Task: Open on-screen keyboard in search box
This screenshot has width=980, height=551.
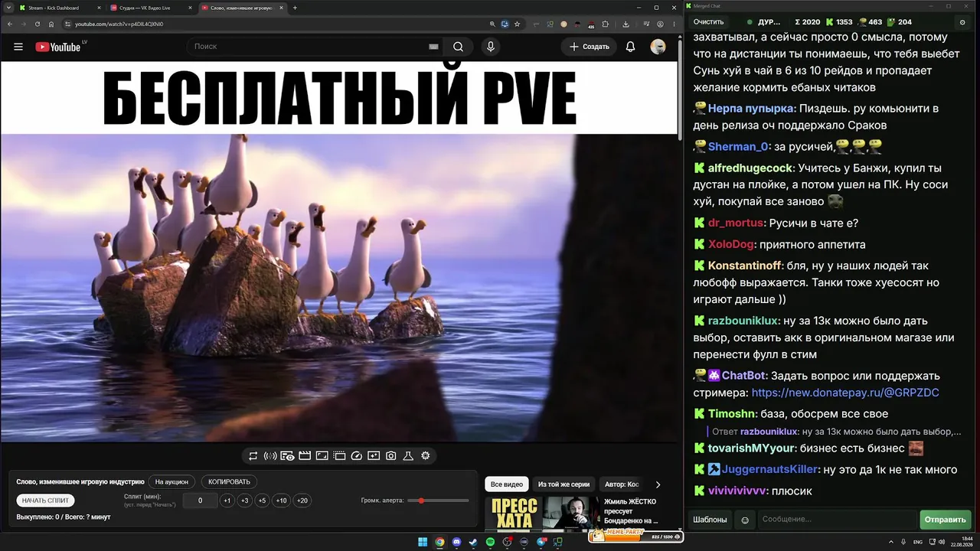Action: coord(433,47)
